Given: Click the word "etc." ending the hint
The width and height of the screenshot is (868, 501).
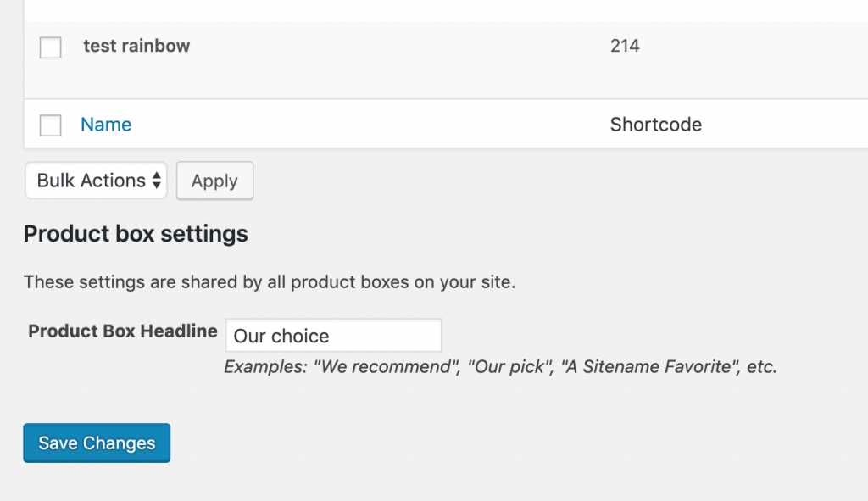Looking at the screenshot, I should tap(761, 367).
